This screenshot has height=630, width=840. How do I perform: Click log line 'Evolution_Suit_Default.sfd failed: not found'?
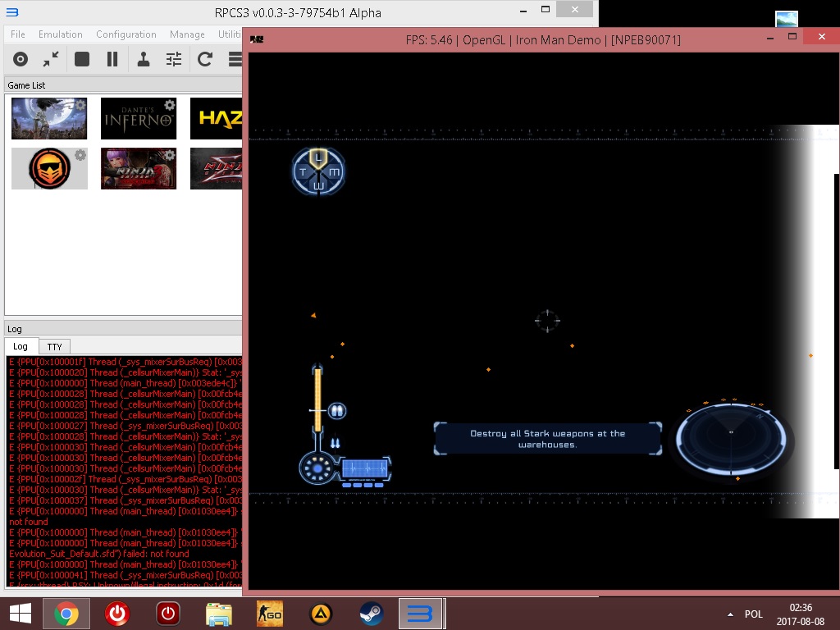99,554
